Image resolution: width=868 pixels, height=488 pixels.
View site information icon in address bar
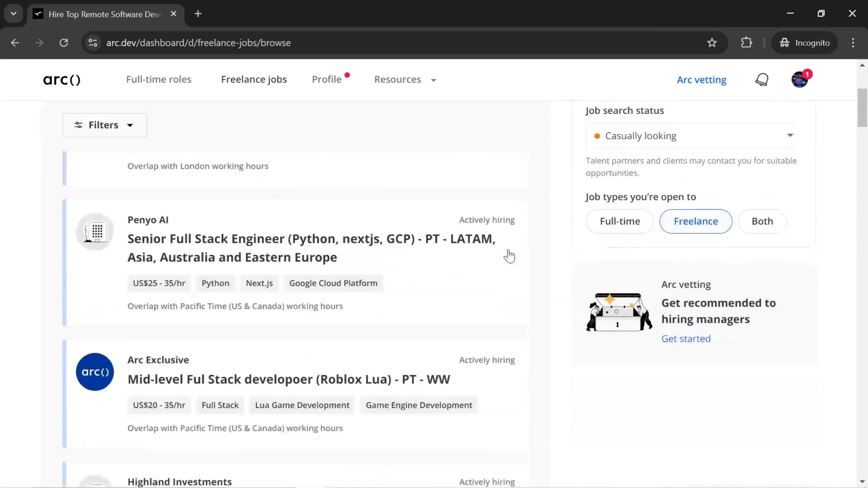[x=93, y=43]
